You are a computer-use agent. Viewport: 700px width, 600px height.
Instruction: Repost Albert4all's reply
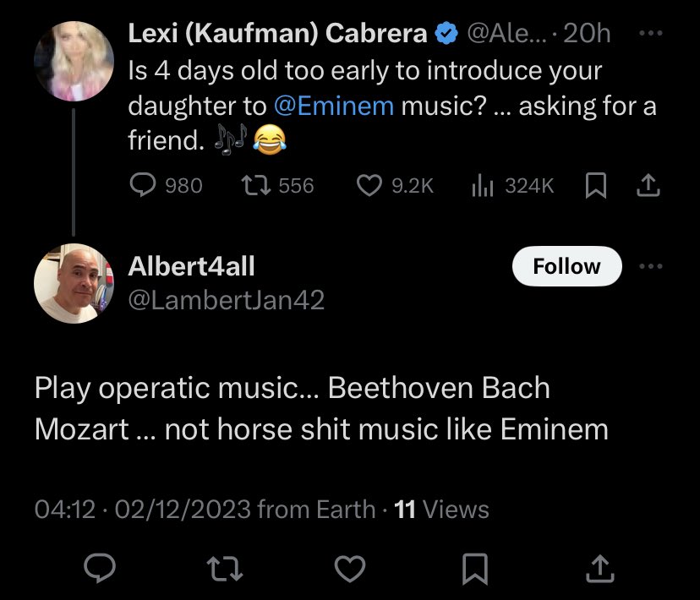pos(225,568)
